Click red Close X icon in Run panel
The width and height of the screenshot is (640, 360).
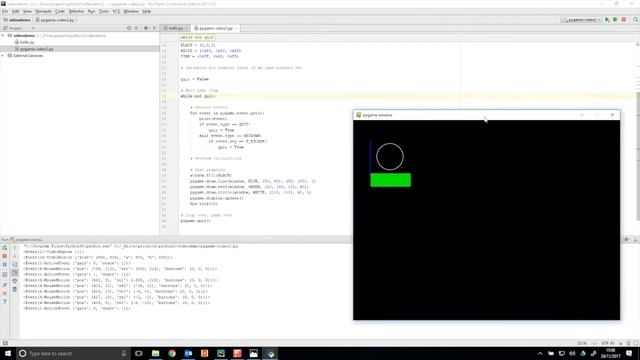tap(4, 293)
